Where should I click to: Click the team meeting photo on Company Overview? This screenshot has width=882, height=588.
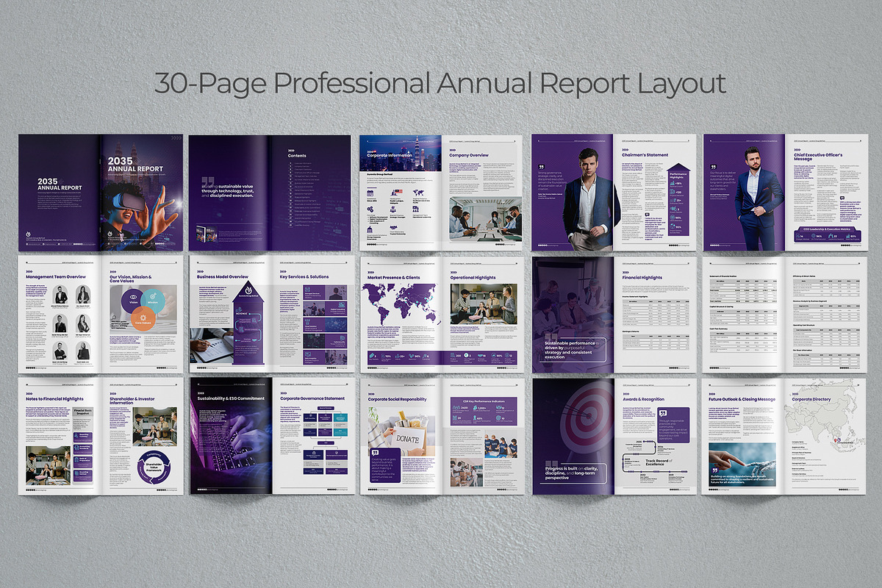[x=485, y=219]
